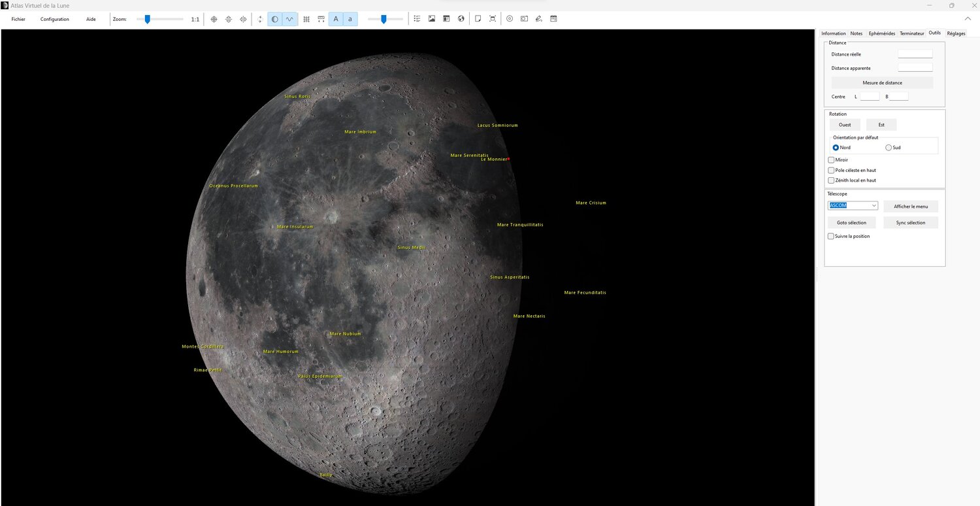This screenshot has height=506, width=980.
Task: Check 'Pole céleste en haut'
Action: coord(831,170)
